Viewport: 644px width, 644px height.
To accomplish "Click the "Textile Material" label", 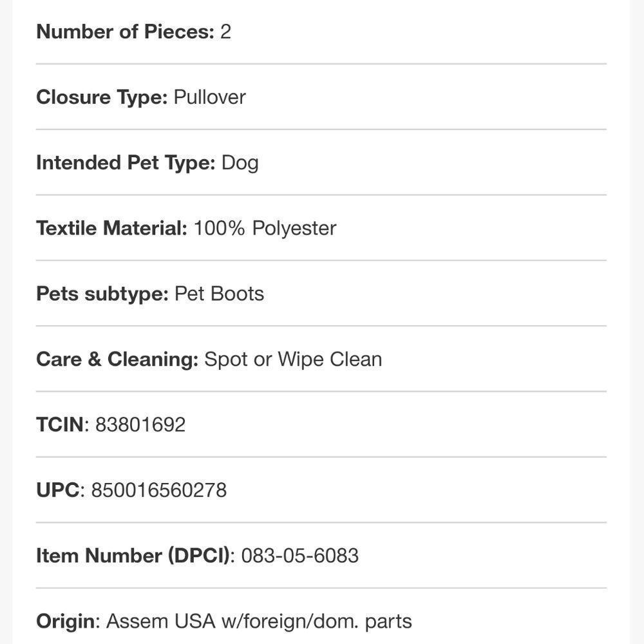I will pos(111,229).
